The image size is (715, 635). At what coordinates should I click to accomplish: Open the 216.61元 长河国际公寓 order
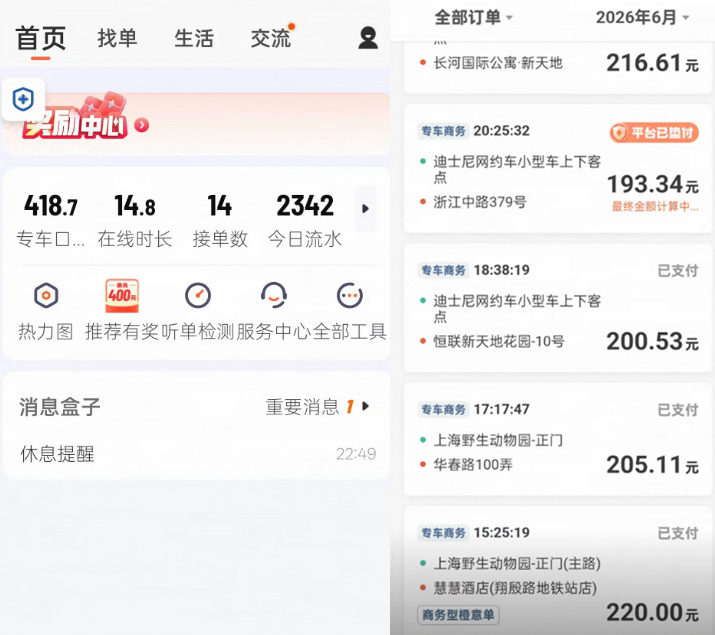(558, 67)
